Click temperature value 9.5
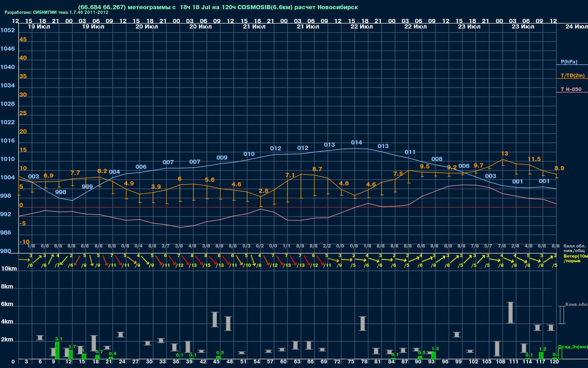This screenshot has width=588, height=368. pyautogui.click(x=425, y=167)
